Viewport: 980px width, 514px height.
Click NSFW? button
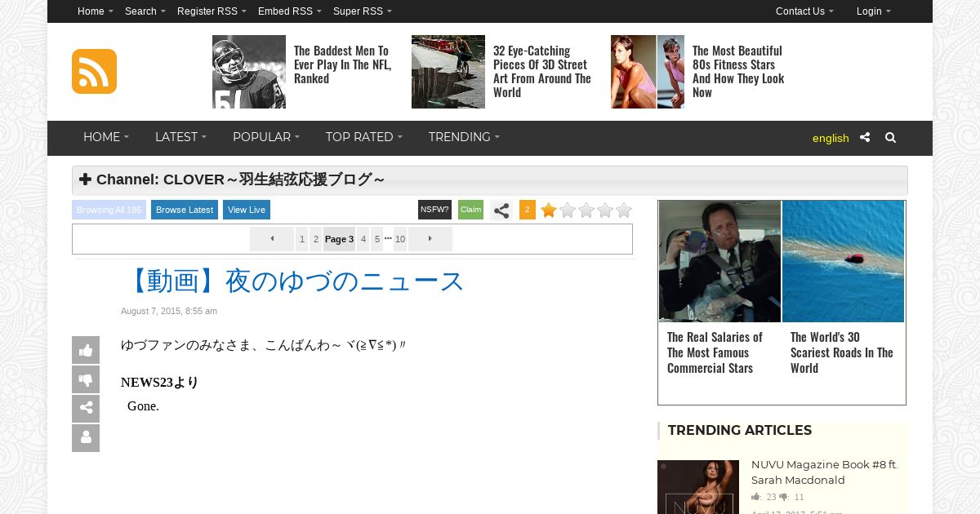point(434,210)
